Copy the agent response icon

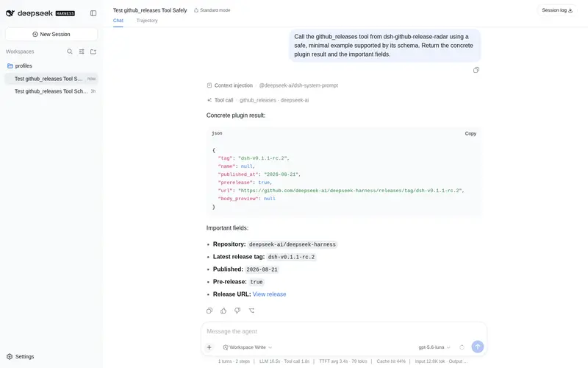click(x=209, y=311)
